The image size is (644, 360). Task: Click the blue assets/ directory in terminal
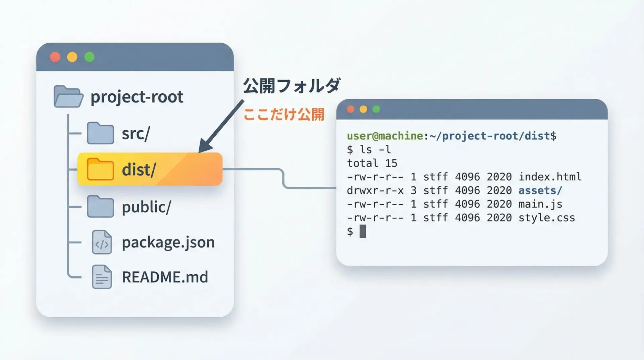point(540,190)
